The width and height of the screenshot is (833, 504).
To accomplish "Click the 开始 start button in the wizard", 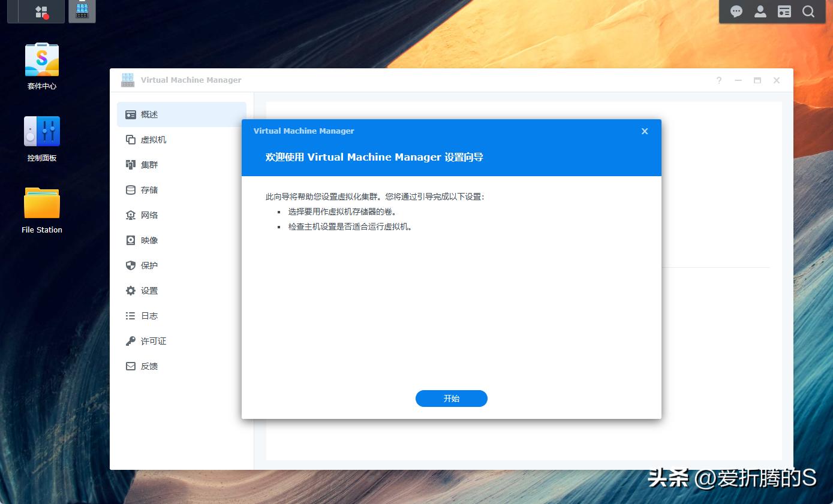I will coord(451,398).
